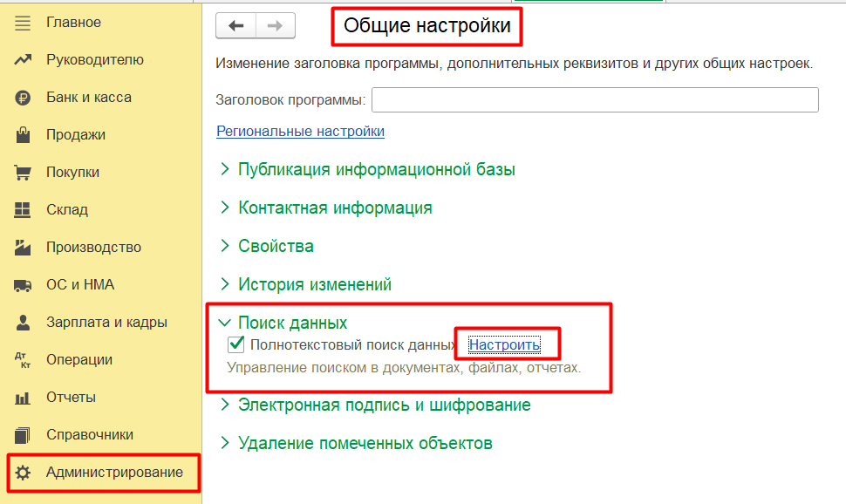Click the truck icon for ОС и НМА
The width and height of the screenshot is (846, 504).
[x=24, y=285]
